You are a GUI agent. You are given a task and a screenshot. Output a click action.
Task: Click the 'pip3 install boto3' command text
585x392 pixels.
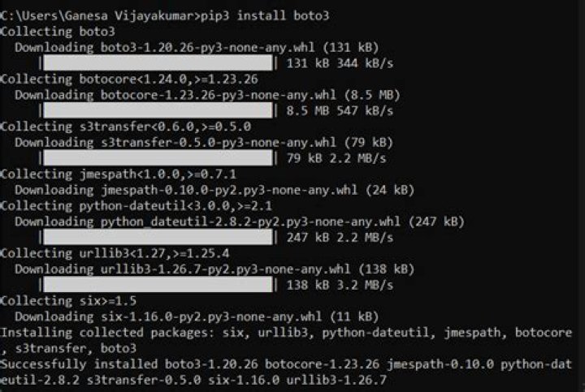tap(265, 15)
